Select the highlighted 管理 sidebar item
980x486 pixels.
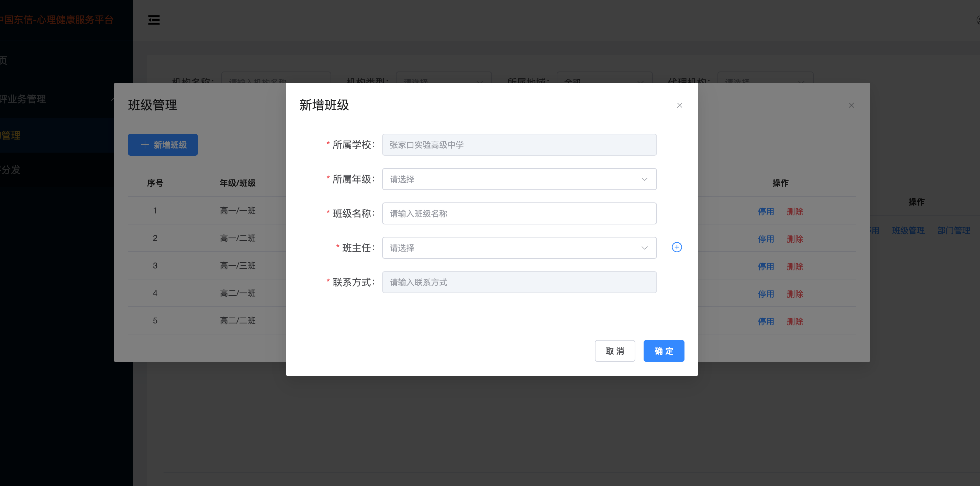tap(57, 135)
